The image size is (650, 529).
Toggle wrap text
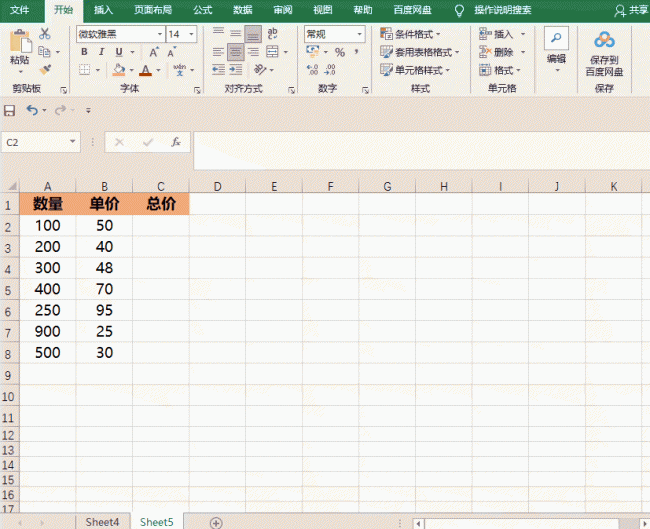click(x=272, y=34)
